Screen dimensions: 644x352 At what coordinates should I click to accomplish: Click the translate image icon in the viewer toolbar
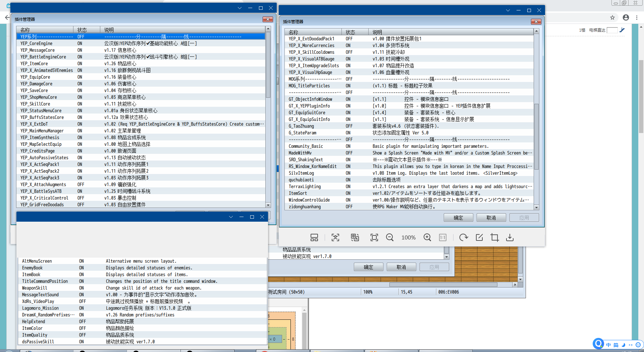pyautogui.click(x=355, y=237)
